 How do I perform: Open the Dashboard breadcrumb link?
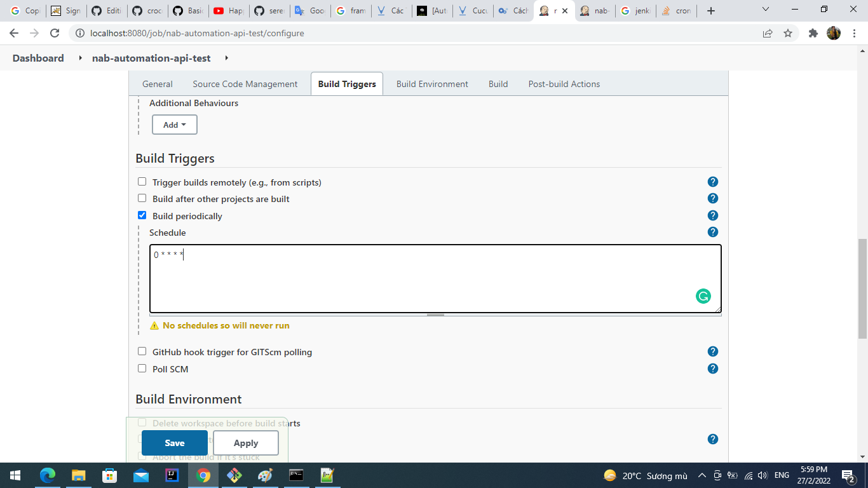38,58
